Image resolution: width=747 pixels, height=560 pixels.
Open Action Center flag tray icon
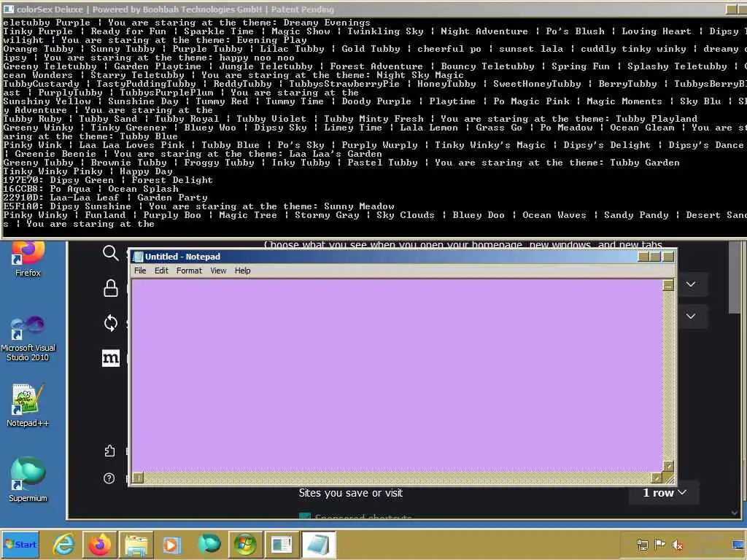(659, 544)
